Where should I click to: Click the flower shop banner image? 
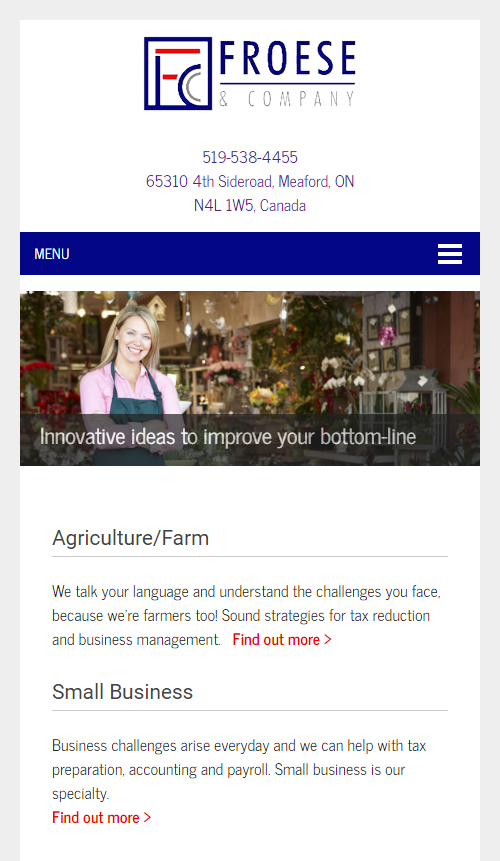pos(250,378)
